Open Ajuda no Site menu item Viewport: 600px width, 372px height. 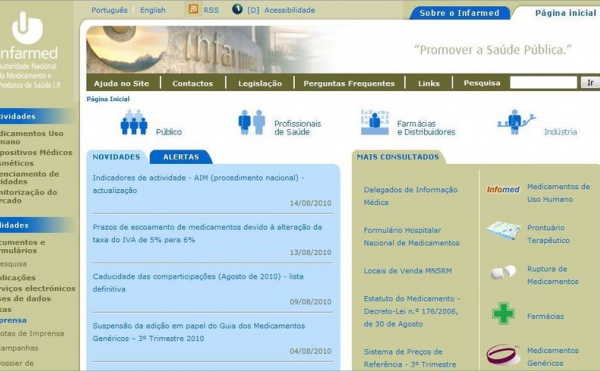point(122,83)
